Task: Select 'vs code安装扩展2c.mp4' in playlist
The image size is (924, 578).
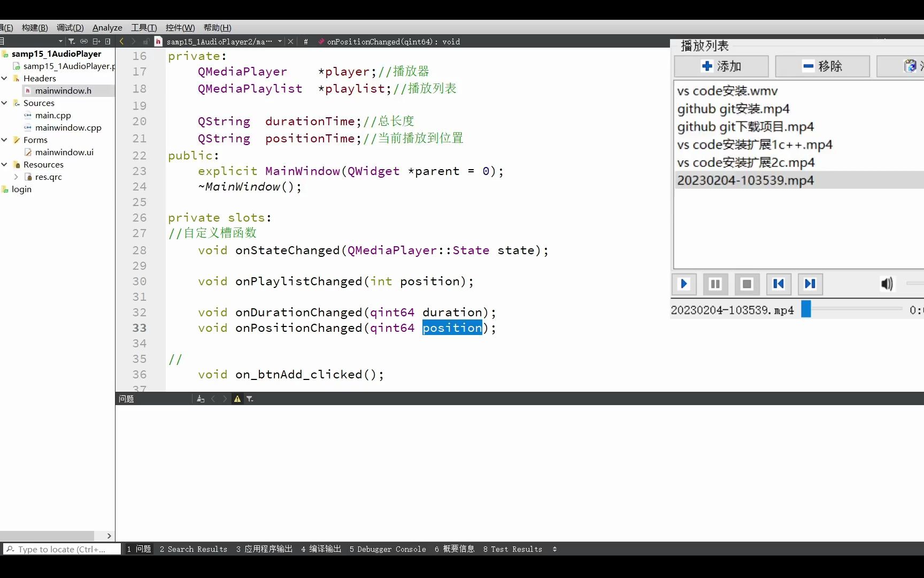Action: 799,162
